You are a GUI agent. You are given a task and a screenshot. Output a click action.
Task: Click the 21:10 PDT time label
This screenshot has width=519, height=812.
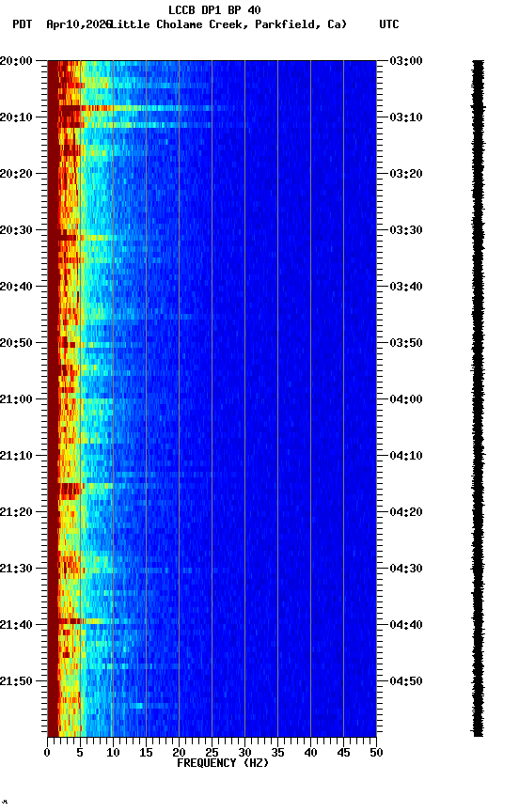click(x=16, y=456)
